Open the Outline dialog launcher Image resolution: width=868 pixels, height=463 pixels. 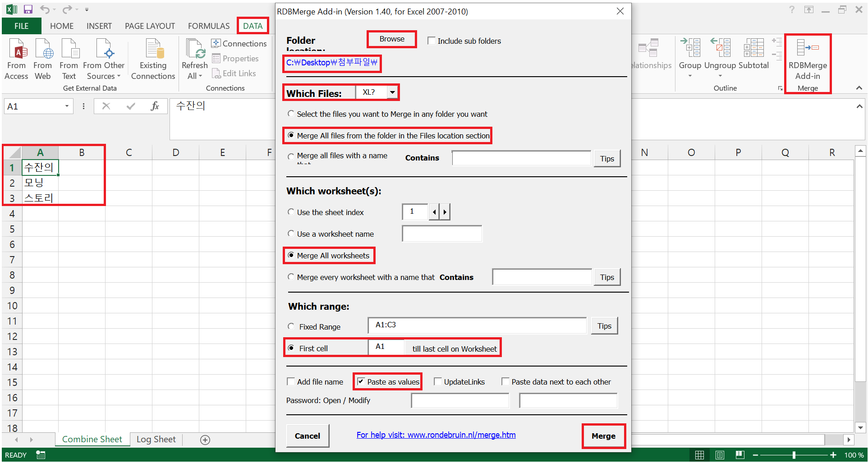[780, 88]
